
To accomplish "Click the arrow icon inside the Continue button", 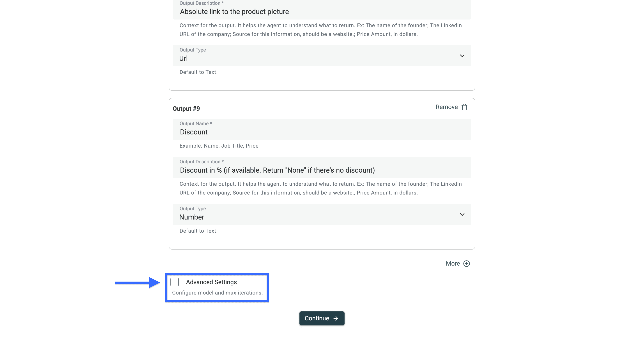I will (x=336, y=318).
